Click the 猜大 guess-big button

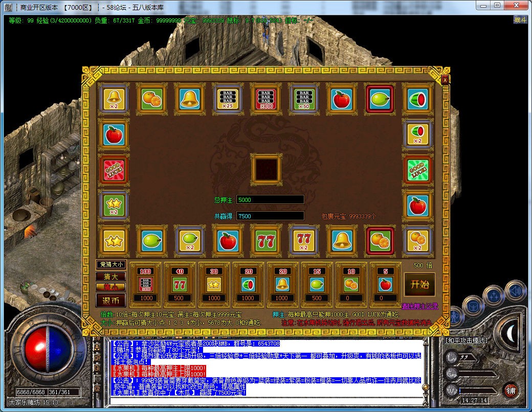point(110,277)
